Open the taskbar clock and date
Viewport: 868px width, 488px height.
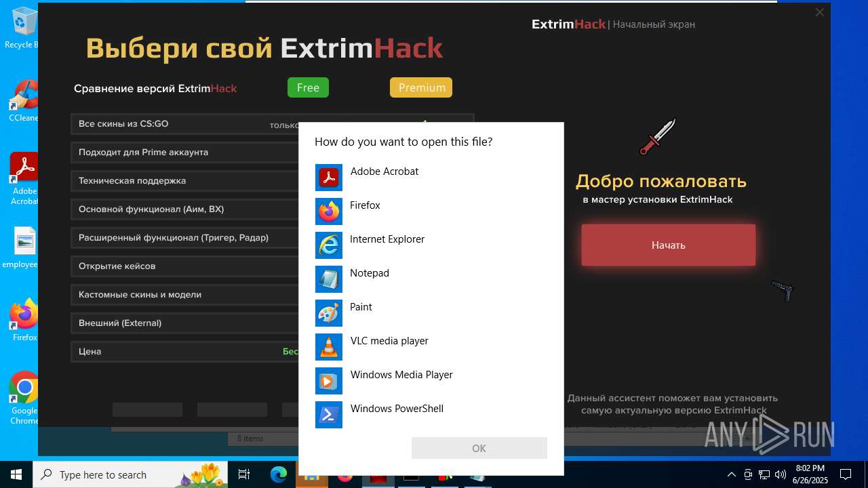tap(810, 474)
